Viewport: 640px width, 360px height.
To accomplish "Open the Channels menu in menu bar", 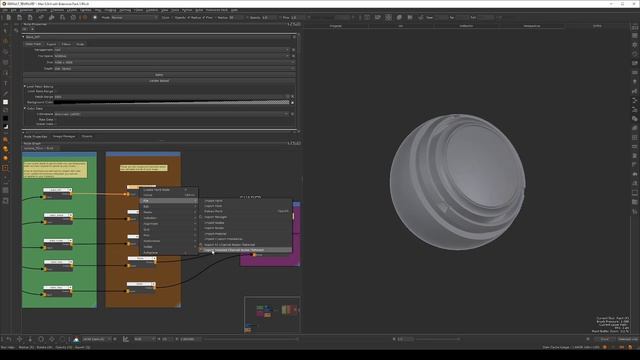I will 57,10.
